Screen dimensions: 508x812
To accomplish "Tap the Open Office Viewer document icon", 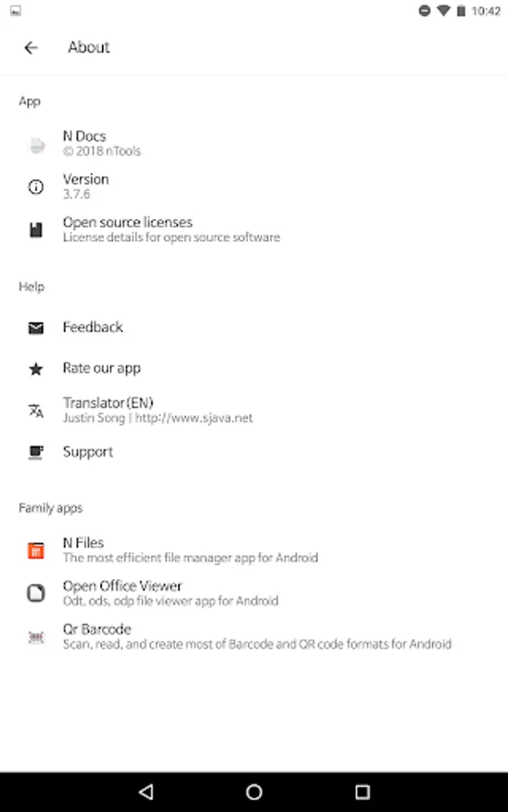I will click(36, 593).
